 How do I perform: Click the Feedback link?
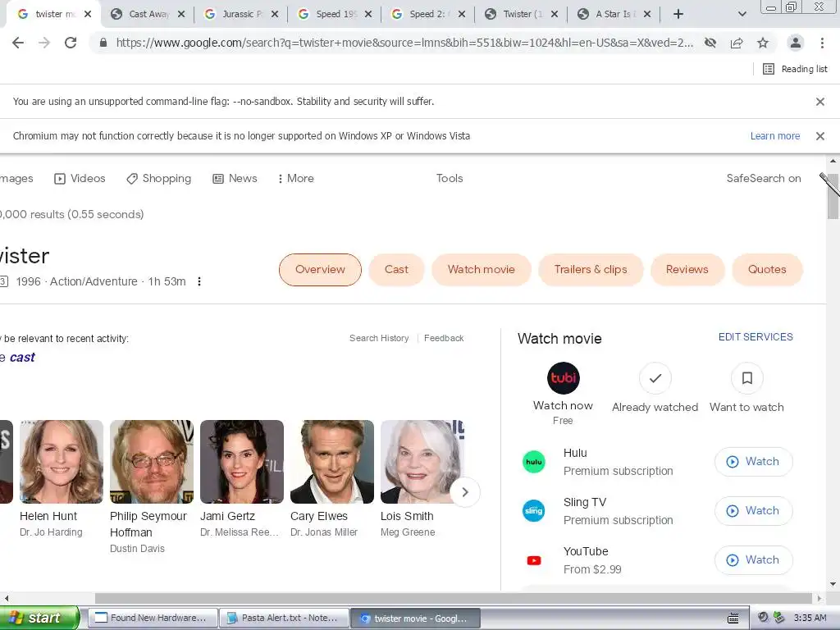coord(444,338)
